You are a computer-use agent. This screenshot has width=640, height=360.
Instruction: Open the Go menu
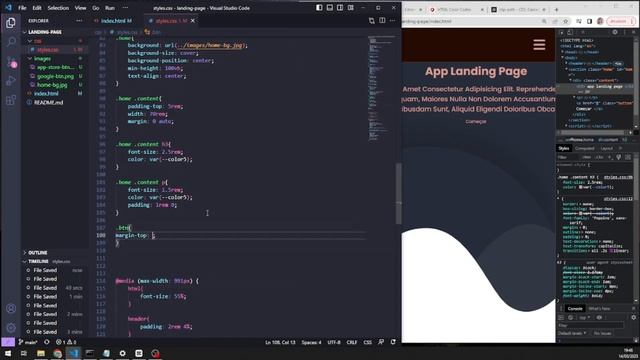[96, 8]
